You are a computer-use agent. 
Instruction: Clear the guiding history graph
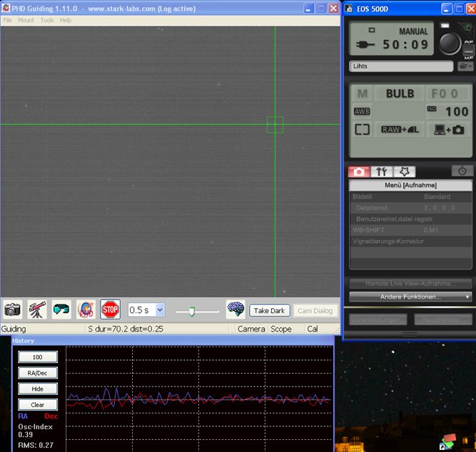point(38,404)
